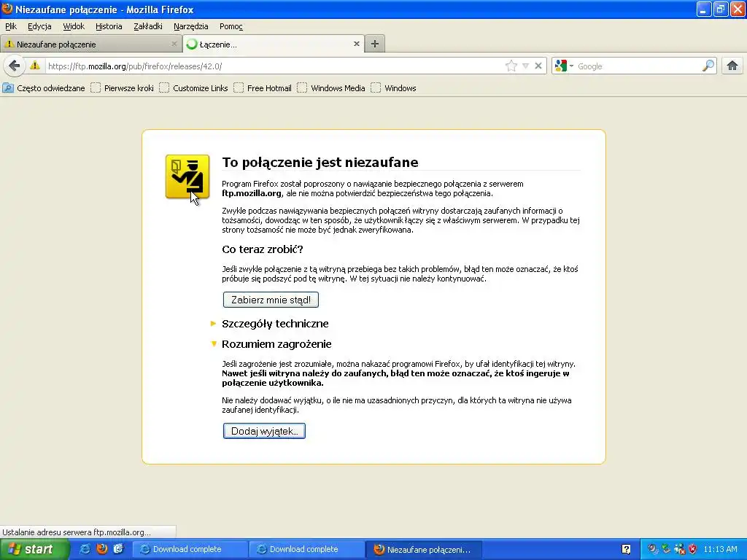Click the question mark help tray icon
This screenshot has width=747, height=560.
coord(627,549)
